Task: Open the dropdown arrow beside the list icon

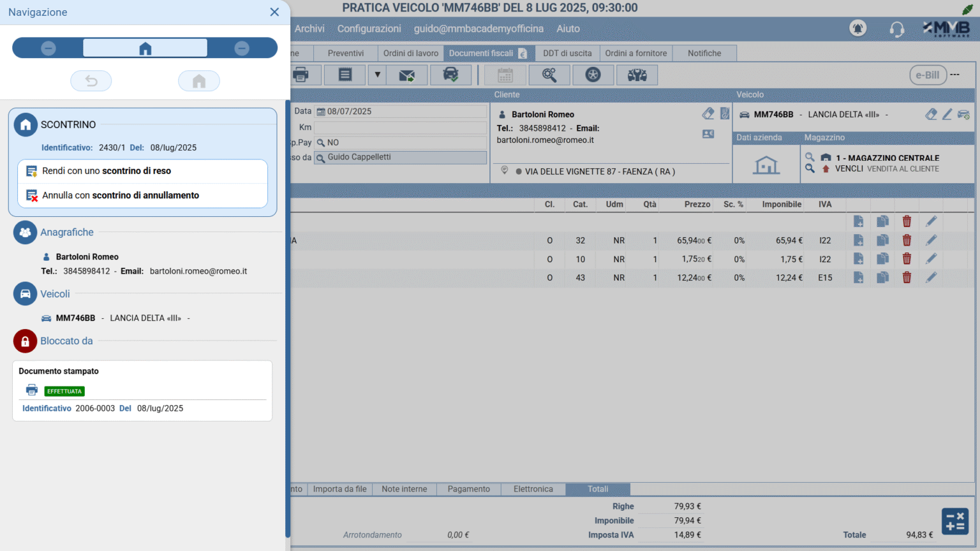Action: (377, 75)
